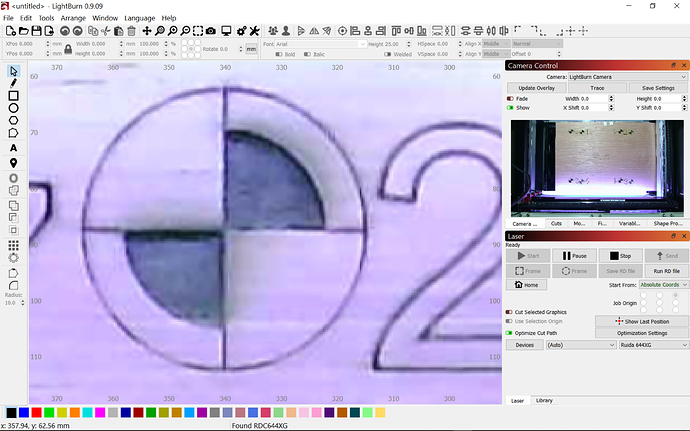Click the Update Overlay button
Screen dimensions: 690x431
click(536, 88)
